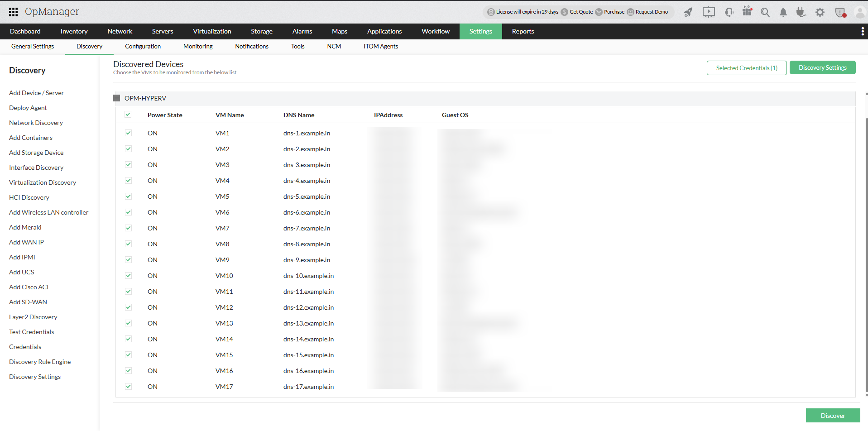
Task: Open Discovery Rule Engine in sidebar
Action: click(x=40, y=362)
